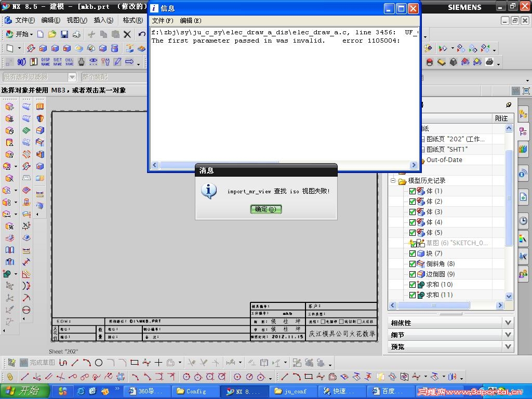Click the 整个装配 scope field

point(114,77)
